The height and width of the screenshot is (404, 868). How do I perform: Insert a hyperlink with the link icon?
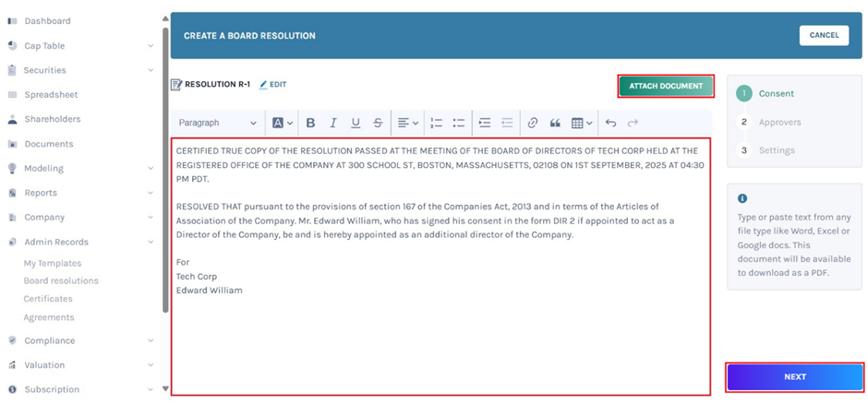[533, 123]
